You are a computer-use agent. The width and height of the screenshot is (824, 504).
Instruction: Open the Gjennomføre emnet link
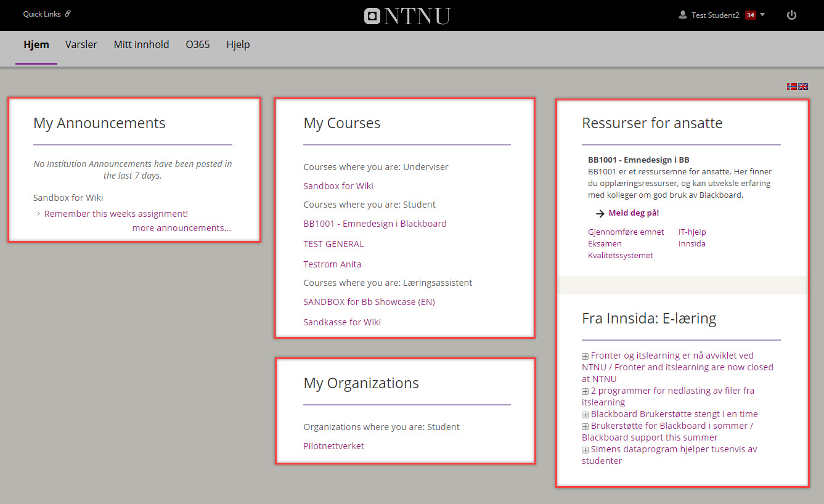[x=626, y=232]
